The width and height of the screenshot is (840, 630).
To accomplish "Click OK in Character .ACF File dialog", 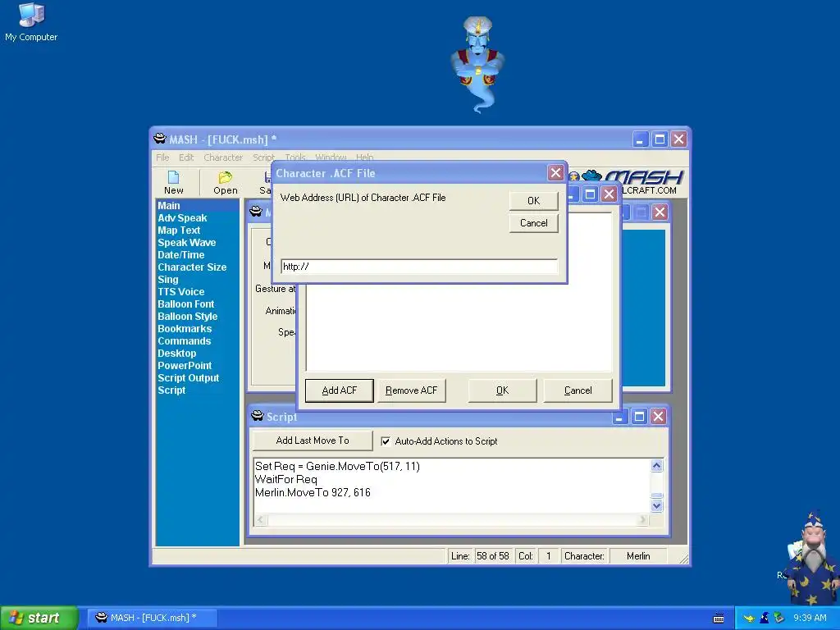I will [x=533, y=200].
